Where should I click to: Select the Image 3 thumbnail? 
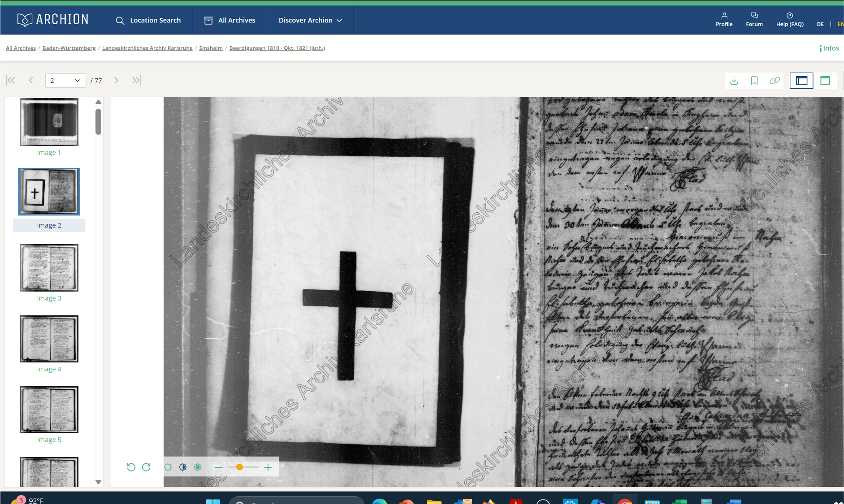point(49,267)
